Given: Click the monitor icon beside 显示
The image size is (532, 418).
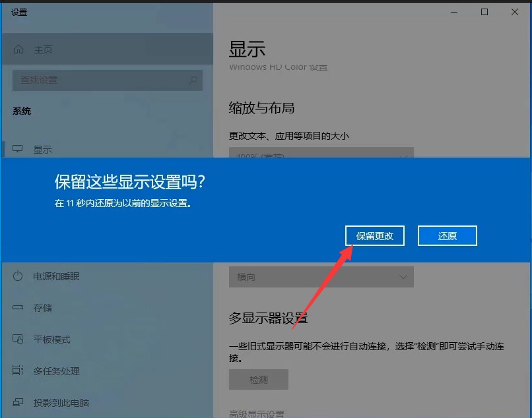Looking at the screenshot, I should tap(18, 150).
